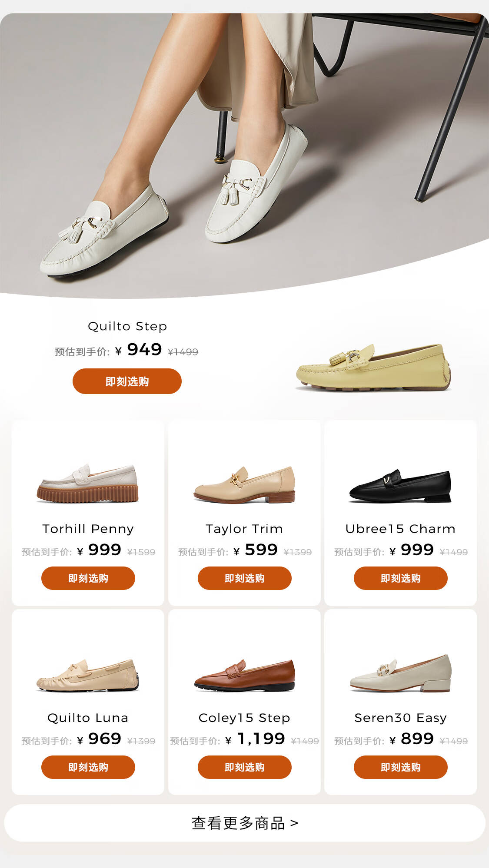The height and width of the screenshot is (868, 489).
Task: Tap the yellow Quilto Step loafer image
Action: coord(373,368)
